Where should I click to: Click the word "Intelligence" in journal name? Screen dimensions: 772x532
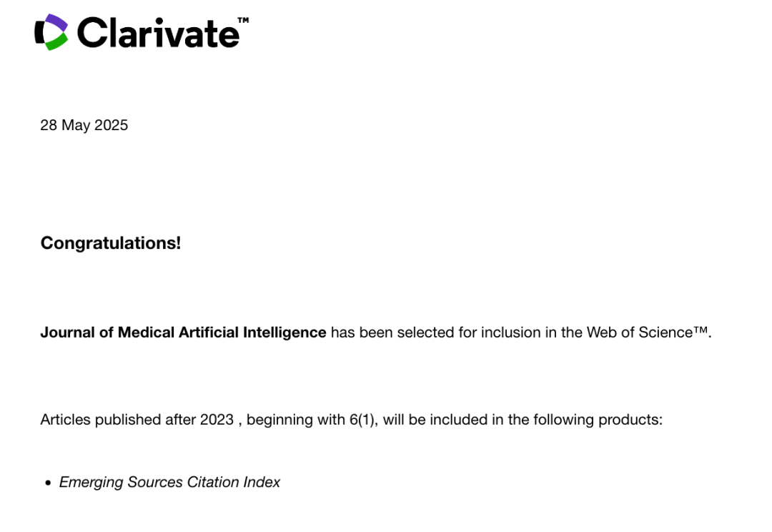coord(284,332)
